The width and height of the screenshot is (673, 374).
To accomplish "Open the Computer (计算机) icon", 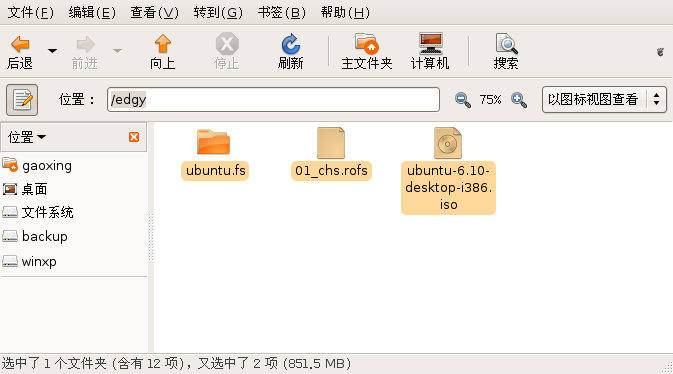I will pyautogui.click(x=430, y=43).
